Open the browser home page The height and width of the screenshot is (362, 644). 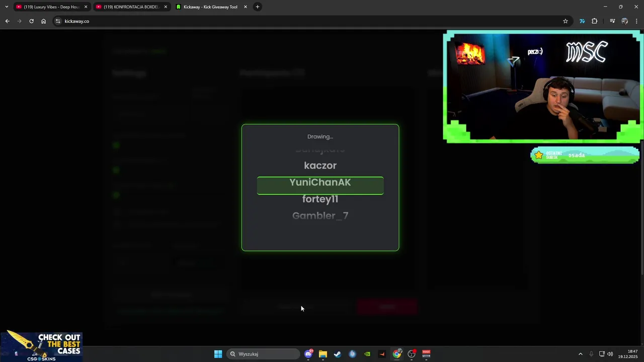point(43,21)
